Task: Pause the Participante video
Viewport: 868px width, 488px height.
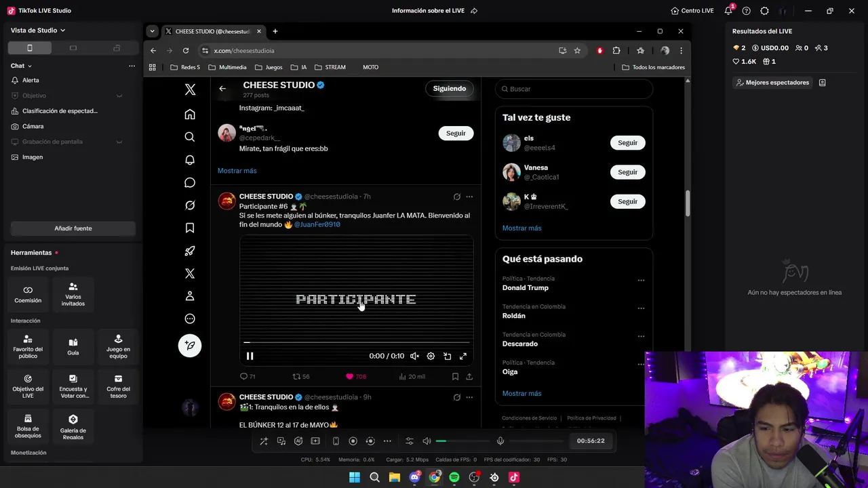Action: [x=250, y=356]
